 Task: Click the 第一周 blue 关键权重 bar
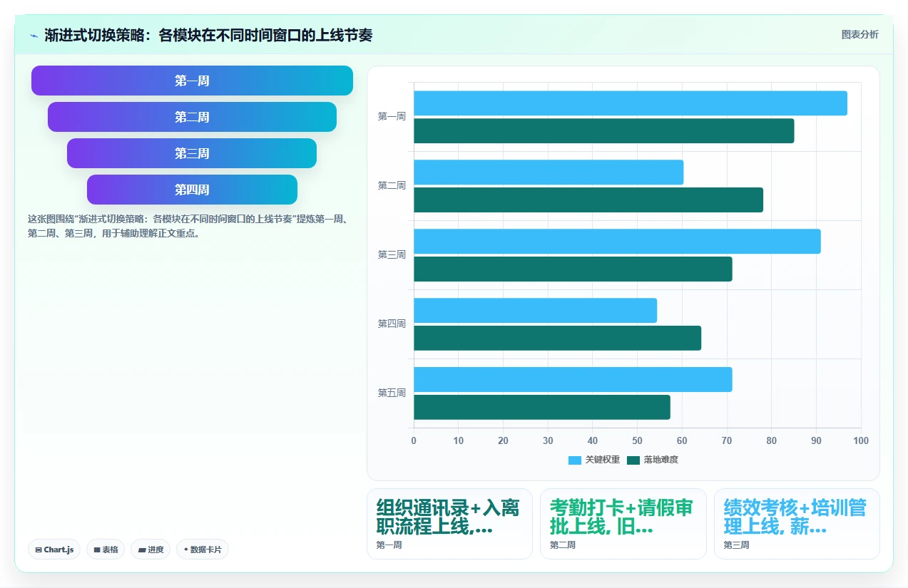[x=631, y=103]
